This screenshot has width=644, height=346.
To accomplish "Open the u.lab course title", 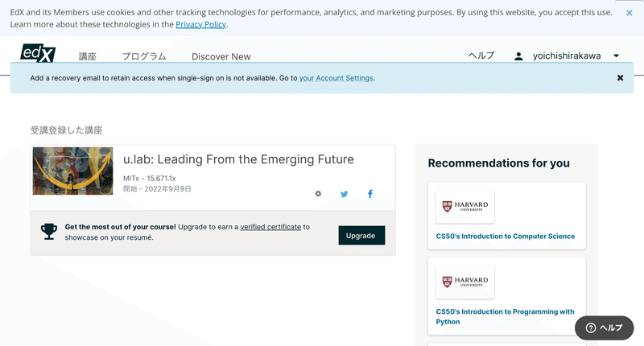I will 238,159.
